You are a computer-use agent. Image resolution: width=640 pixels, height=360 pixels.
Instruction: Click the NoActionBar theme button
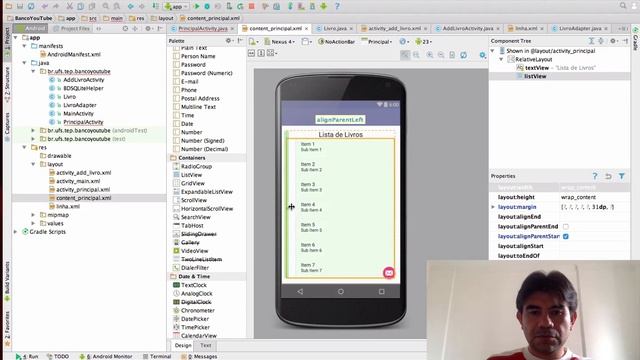(x=336, y=42)
